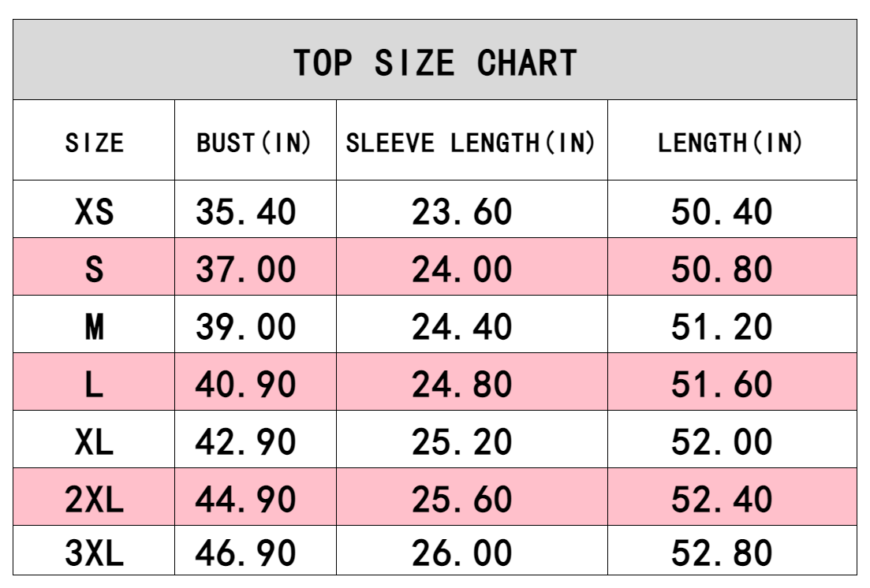The height and width of the screenshot is (588, 870).
Task: Select the XL size row label
Action: [94, 441]
